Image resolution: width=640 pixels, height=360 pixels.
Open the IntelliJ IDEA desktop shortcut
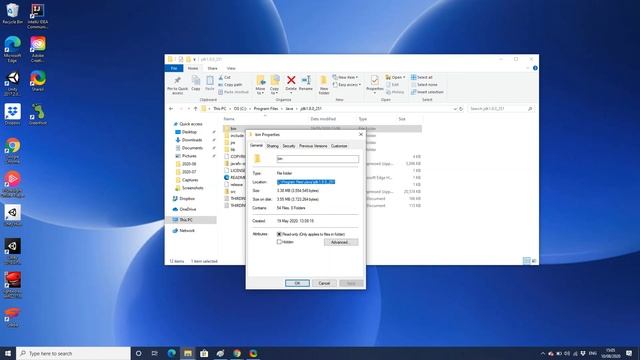click(x=38, y=16)
